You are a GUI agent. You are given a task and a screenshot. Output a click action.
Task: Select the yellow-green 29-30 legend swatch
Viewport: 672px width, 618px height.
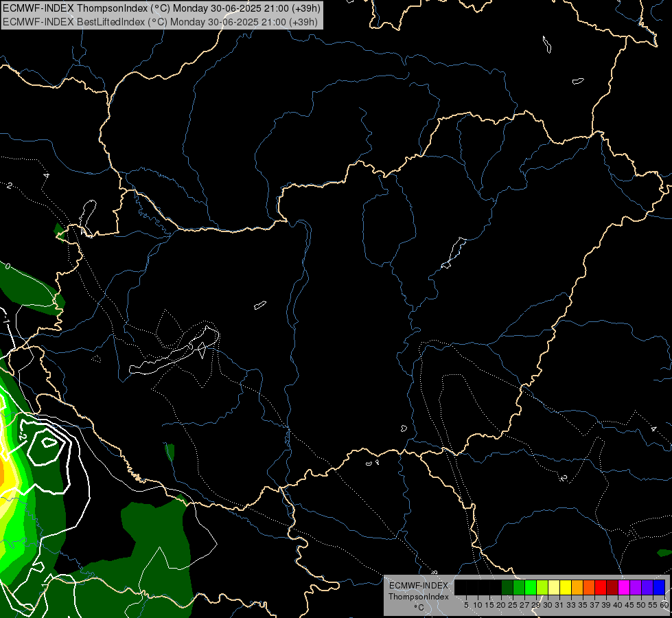coord(542,587)
